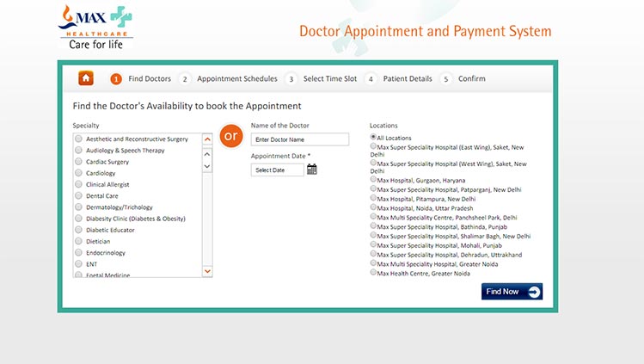Open the Find Doctors step
644x364 pixels.
point(150,78)
